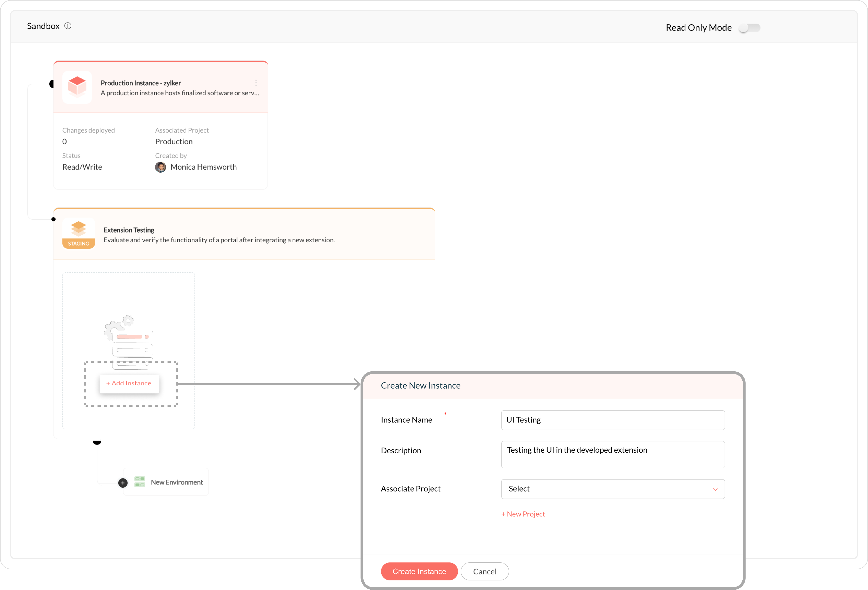Click the Associate Project dropdown chevron arrow

[715, 489]
